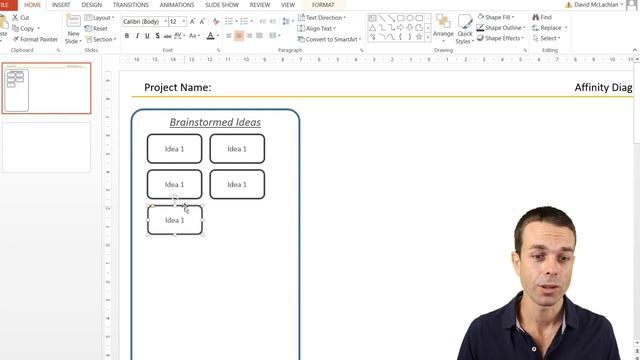
Task: Click the Reset slide button
Action: click(96, 29)
